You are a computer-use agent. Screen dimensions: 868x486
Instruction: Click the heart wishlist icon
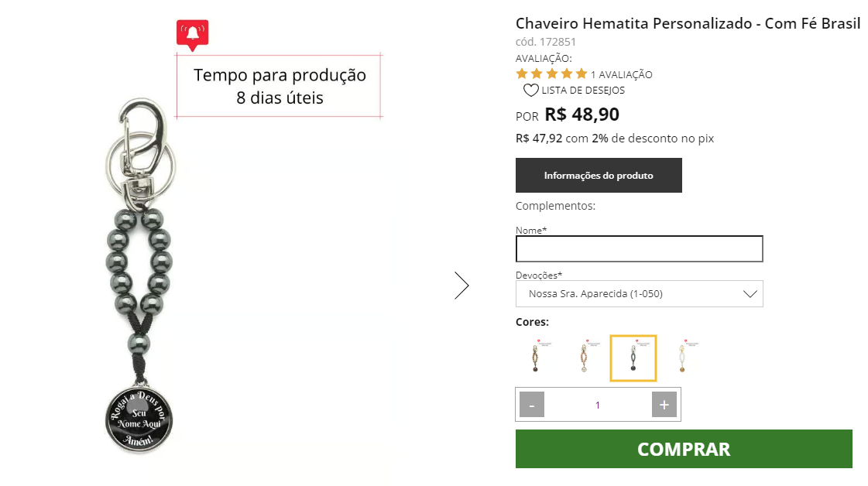point(530,91)
